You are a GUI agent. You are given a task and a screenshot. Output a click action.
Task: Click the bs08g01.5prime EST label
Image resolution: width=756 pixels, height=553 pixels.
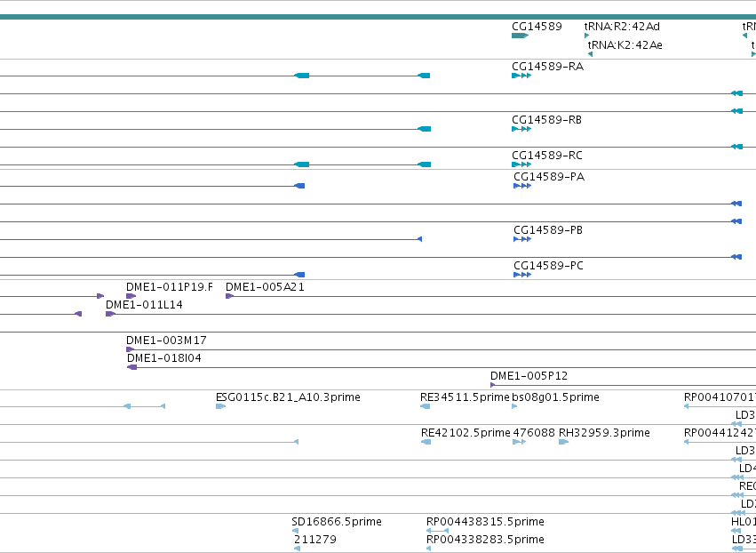click(x=555, y=397)
